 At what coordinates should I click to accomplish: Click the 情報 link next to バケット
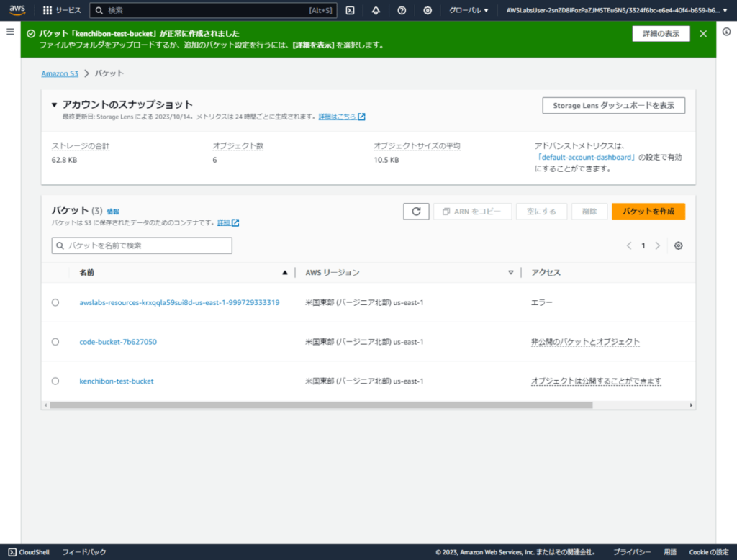point(113,212)
